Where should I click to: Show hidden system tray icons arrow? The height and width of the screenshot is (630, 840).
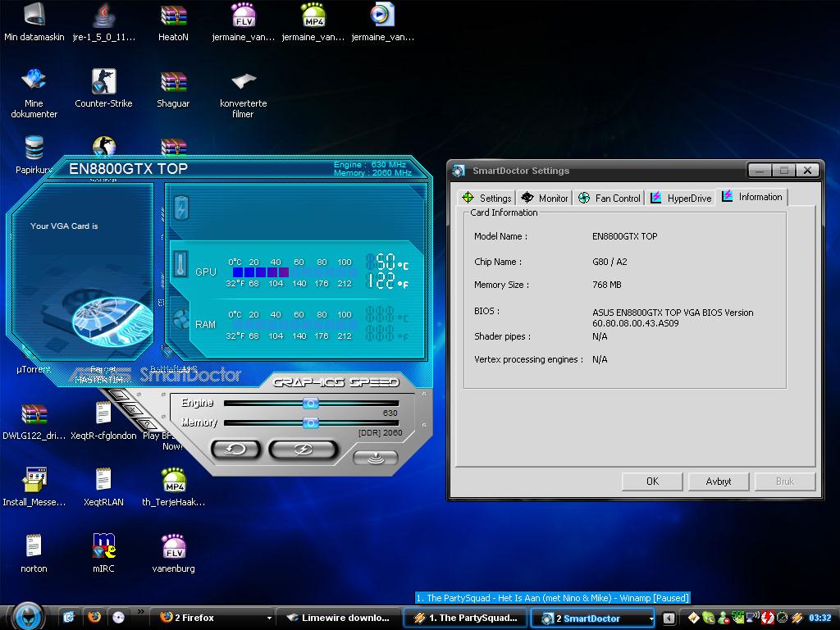click(x=669, y=619)
